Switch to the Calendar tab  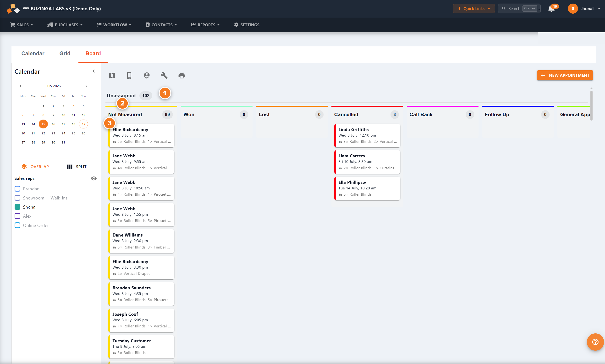pyautogui.click(x=33, y=54)
